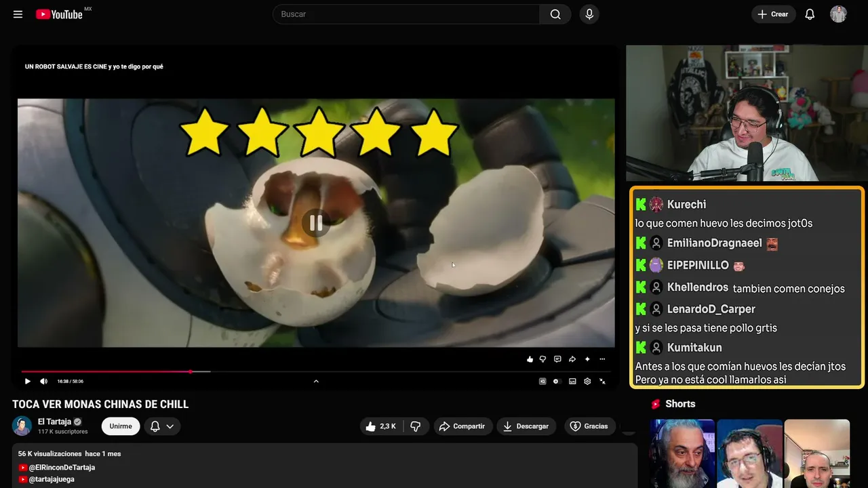Open the subscription bell notification dropdown
The width and height of the screenshot is (868, 488).
pos(161,426)
